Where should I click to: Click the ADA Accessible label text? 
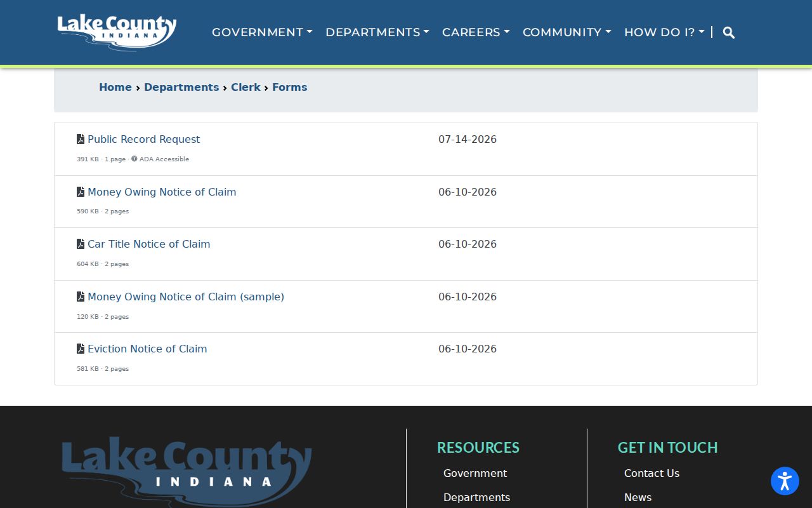(x=164, y=159)
